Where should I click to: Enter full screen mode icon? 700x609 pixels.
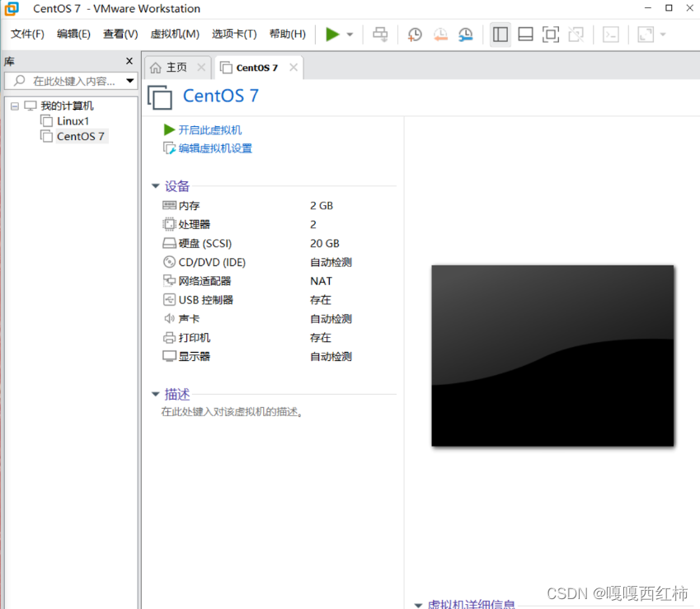tap(551, 35)
